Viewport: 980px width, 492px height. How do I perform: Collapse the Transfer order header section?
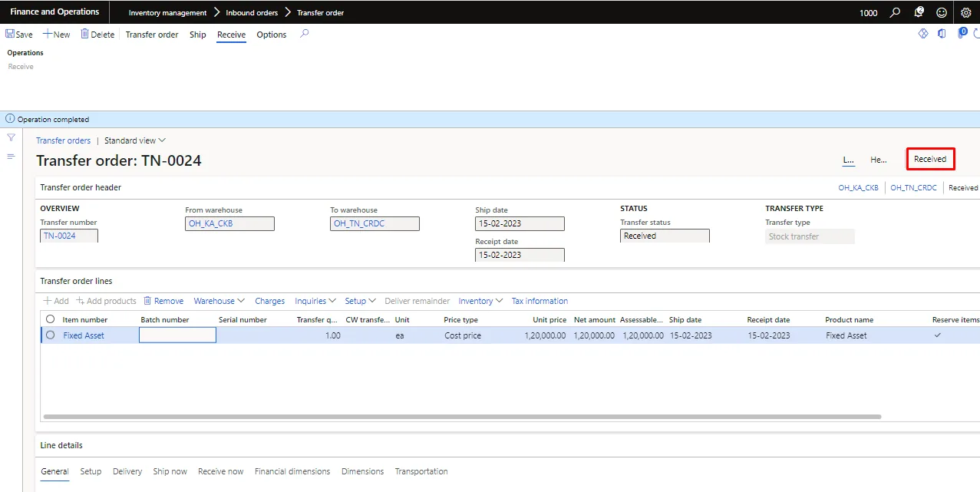click(81, 187)
